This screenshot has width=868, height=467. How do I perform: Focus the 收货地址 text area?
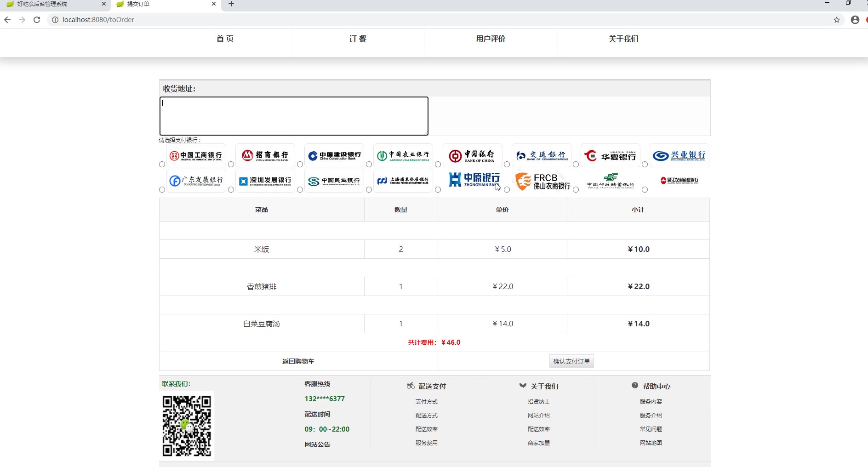(294, 116)
